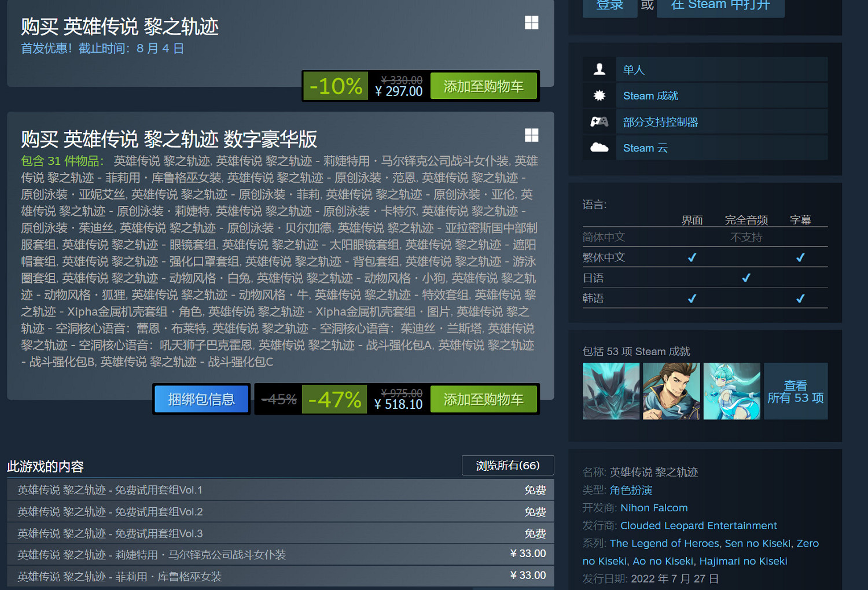The height and width of the screenshot is (590, 868).
Task: View 查看所有 53 项 achievements
Action: (796, 391)
